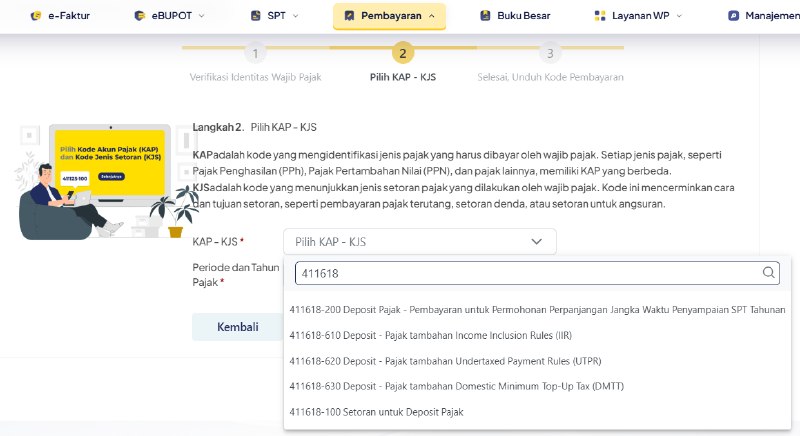Click the Langkah 2 heading
Screen dimensions: 800x436
[254, 127]
